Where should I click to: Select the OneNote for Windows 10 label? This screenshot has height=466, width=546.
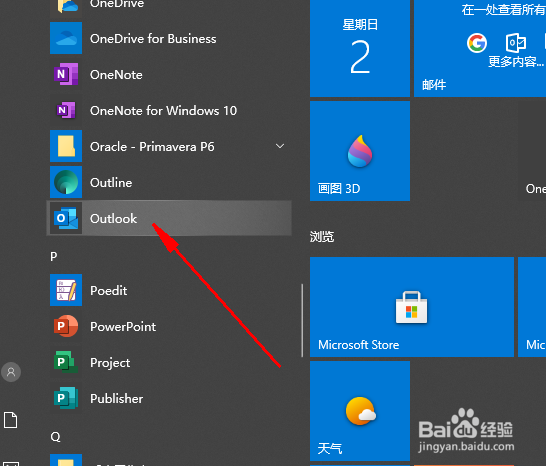coord(163,111)
